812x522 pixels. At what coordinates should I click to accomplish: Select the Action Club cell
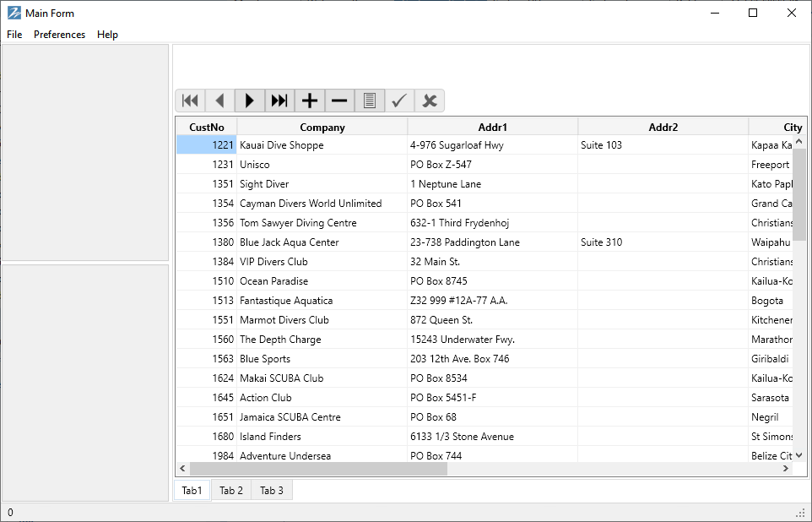tap(322, 398)
